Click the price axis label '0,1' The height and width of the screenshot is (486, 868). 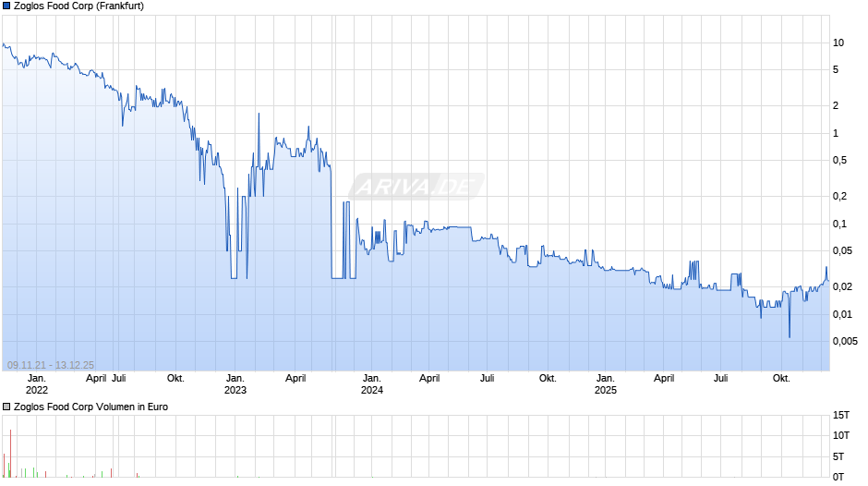coord(839,224)
